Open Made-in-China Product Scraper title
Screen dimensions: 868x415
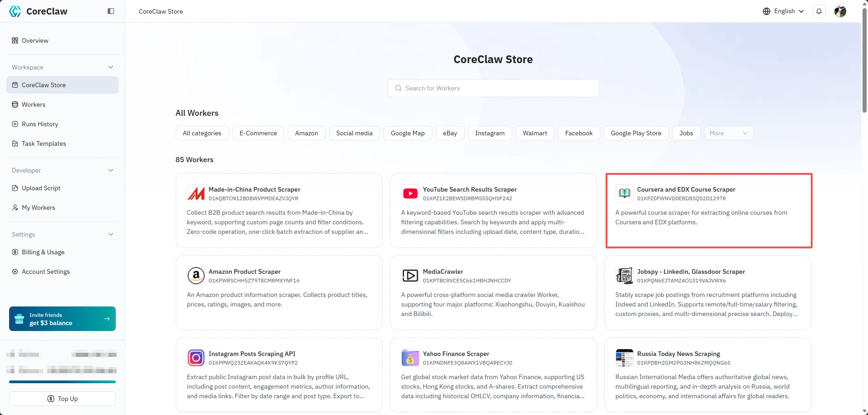[x=254, y=189]
